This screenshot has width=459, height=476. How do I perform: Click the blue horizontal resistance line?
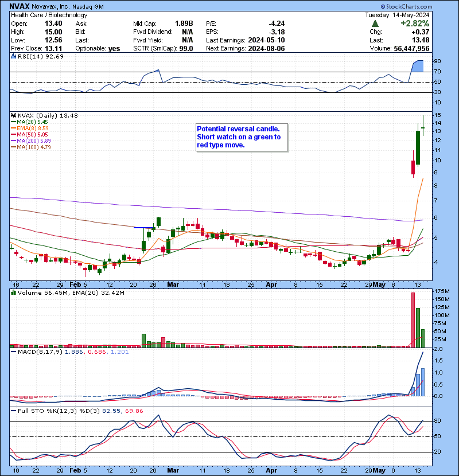[x=143, y=228]
